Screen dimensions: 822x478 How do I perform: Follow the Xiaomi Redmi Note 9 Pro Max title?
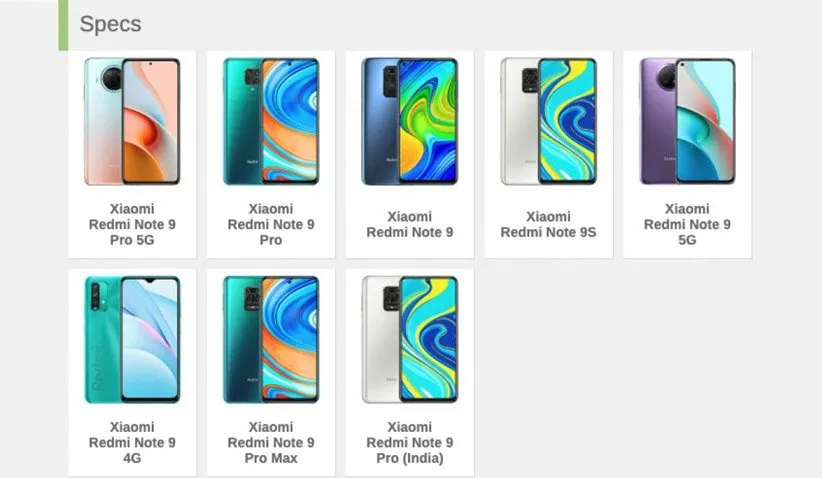[271, 442]
